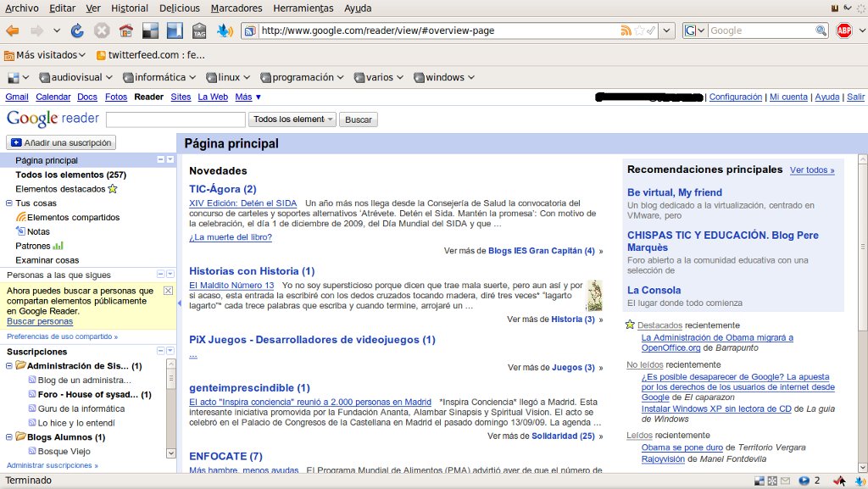
Task: Collapse the Administración de Sis... folder
Action: [x=8, y=365]
